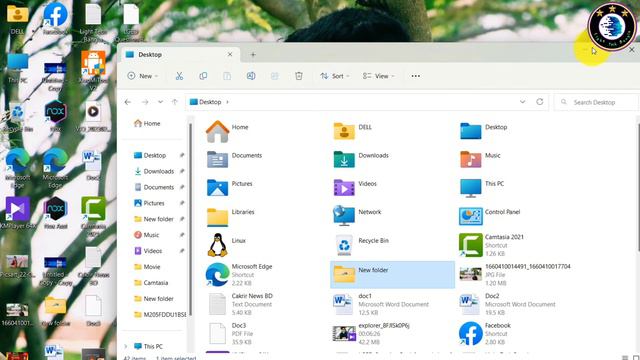640x360 pixels.
Task: Click the Delete trash icon in toolbar
Action: point(299,76)
